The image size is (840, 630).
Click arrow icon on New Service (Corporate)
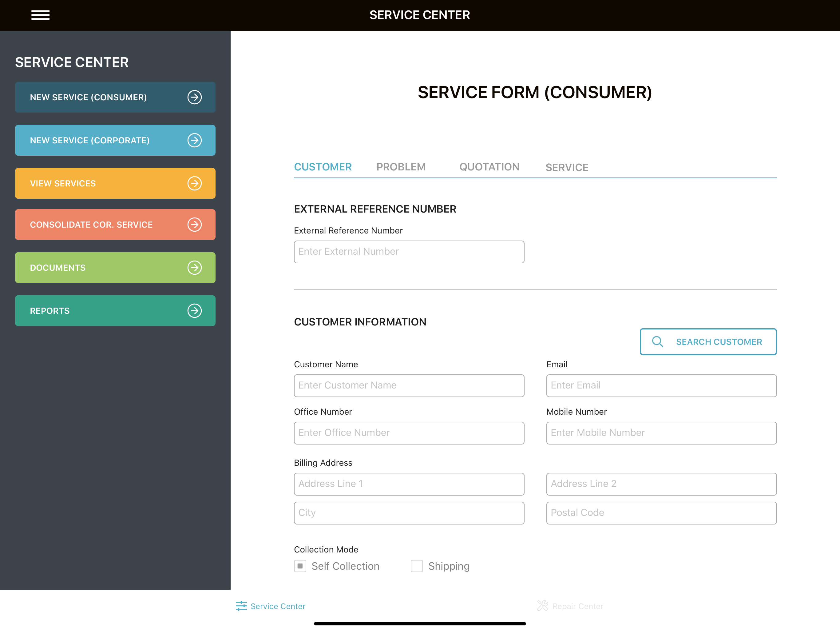tap(194, 140)
